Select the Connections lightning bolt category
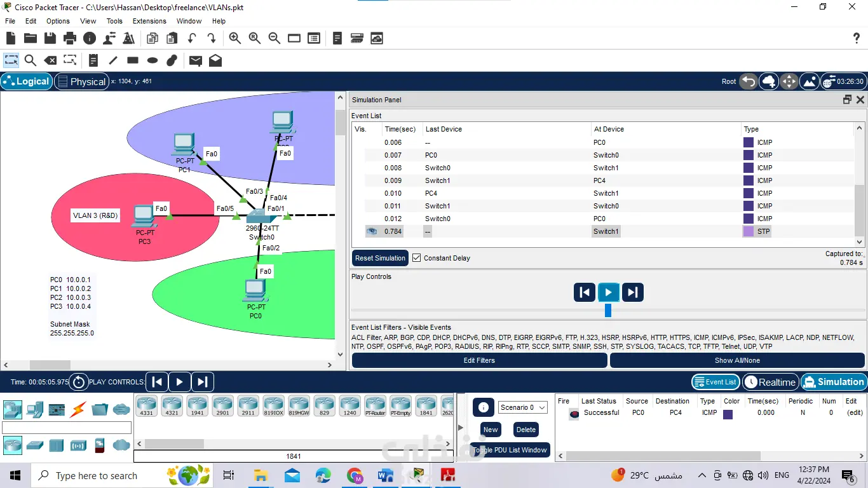This screenshot has height=488, width=868. [79, 409]
